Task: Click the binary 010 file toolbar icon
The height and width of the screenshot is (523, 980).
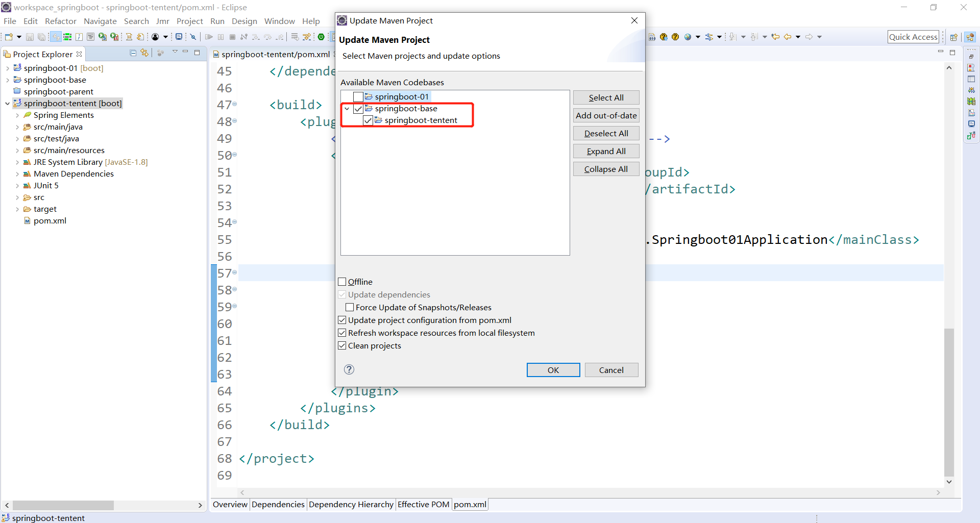Action: 652,37
